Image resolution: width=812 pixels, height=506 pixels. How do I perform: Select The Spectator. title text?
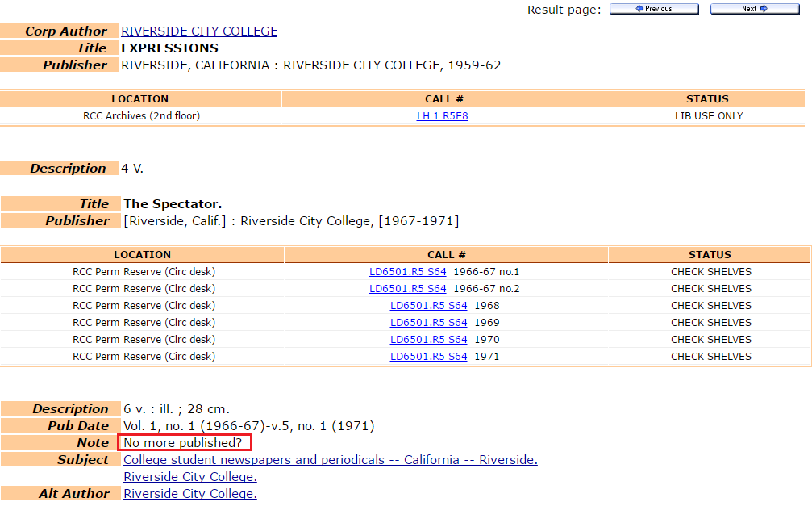tap(173, 203)
